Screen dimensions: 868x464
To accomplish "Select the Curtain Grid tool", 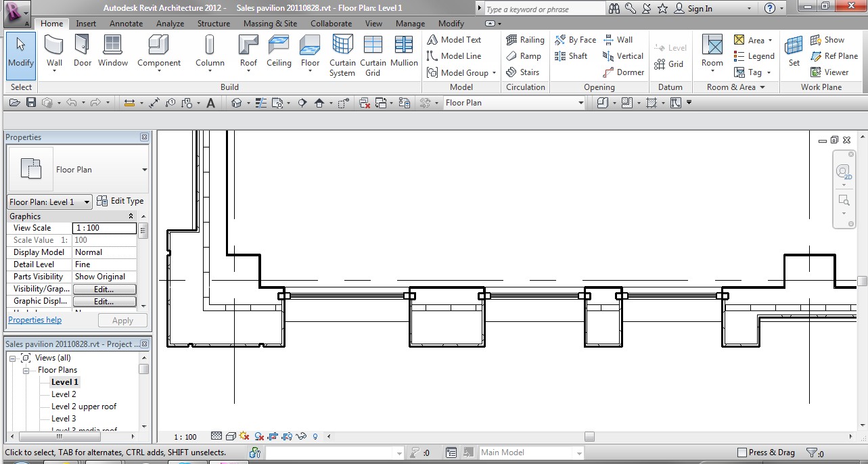I will click(373, 55).
